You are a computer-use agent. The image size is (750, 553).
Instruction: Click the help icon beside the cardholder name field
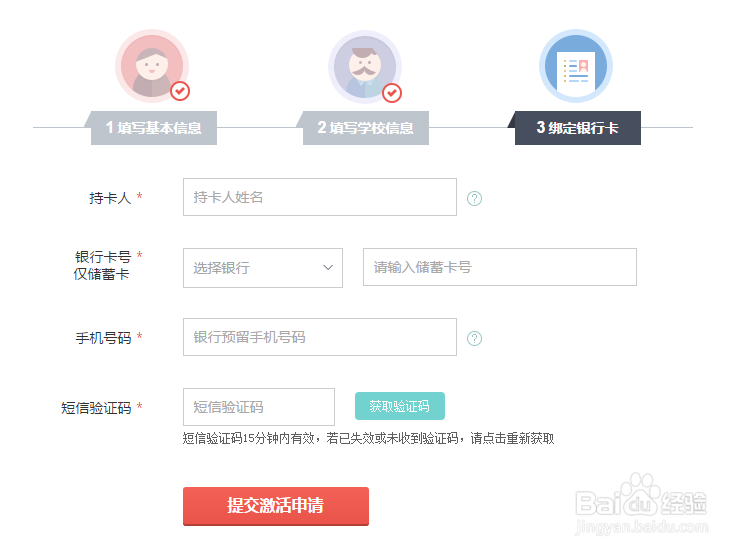(x=474, y=198)
